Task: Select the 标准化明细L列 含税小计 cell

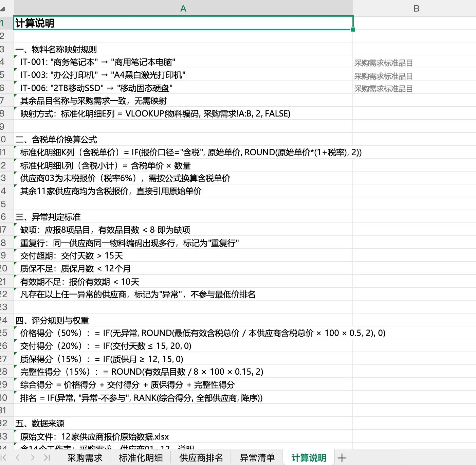Action: point(183,165)
